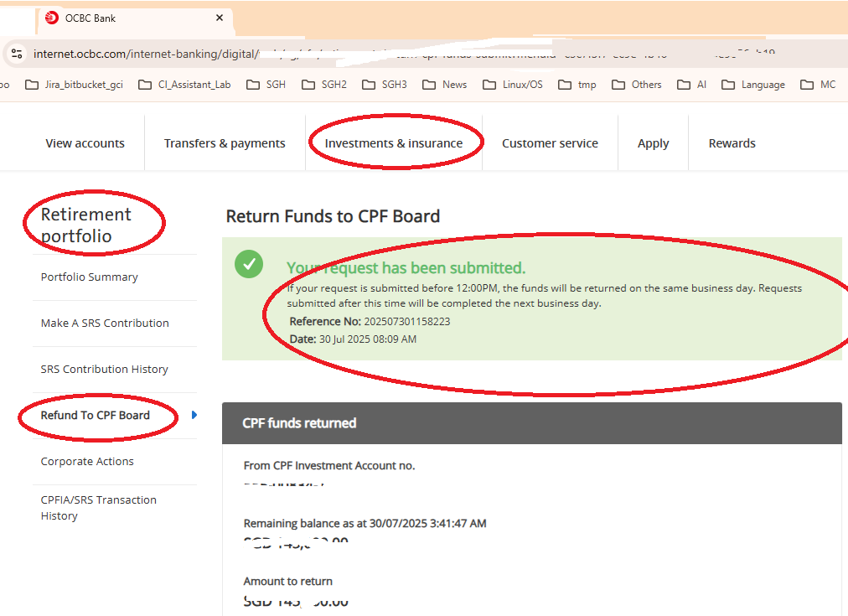Open the Investments & insurance menu

point(396,142)
